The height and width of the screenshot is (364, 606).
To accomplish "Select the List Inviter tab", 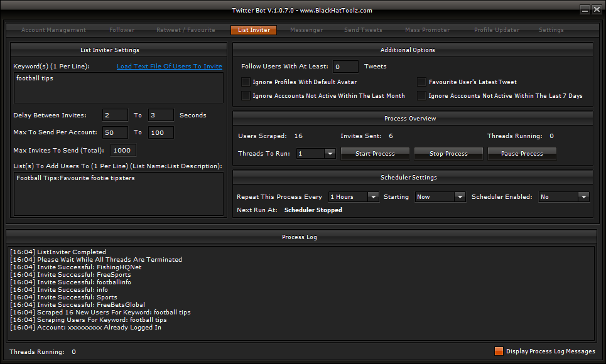I will click(x=254, y=29).
